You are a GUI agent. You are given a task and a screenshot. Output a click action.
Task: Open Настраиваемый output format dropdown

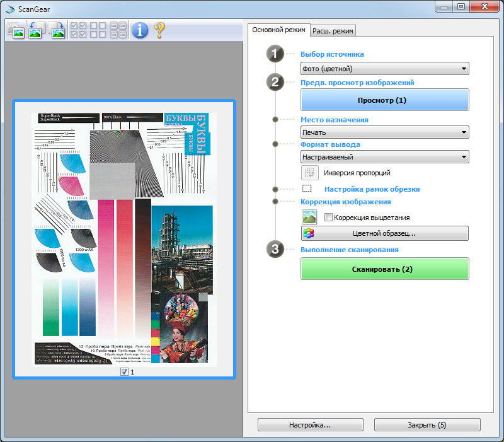tap(385, 157)
